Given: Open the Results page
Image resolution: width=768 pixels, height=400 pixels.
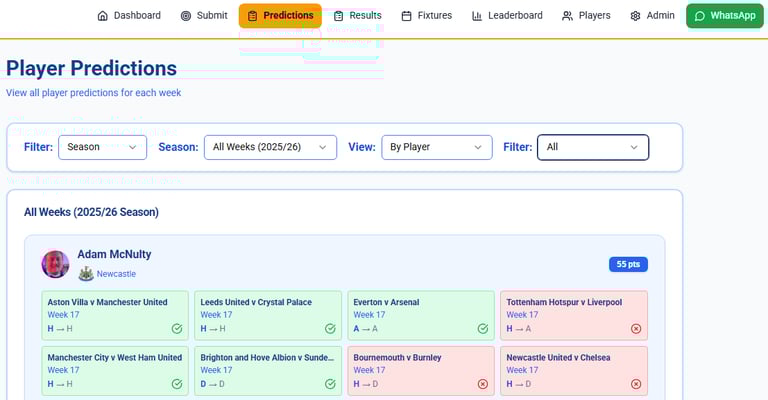Looking at the screenshot, I should [358, 16].
